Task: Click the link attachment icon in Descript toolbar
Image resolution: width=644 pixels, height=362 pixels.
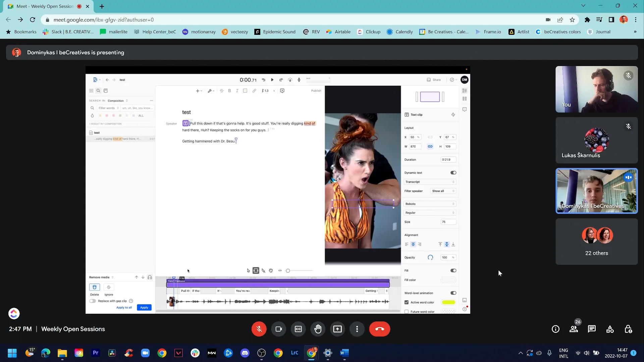Action: (254, 90)
